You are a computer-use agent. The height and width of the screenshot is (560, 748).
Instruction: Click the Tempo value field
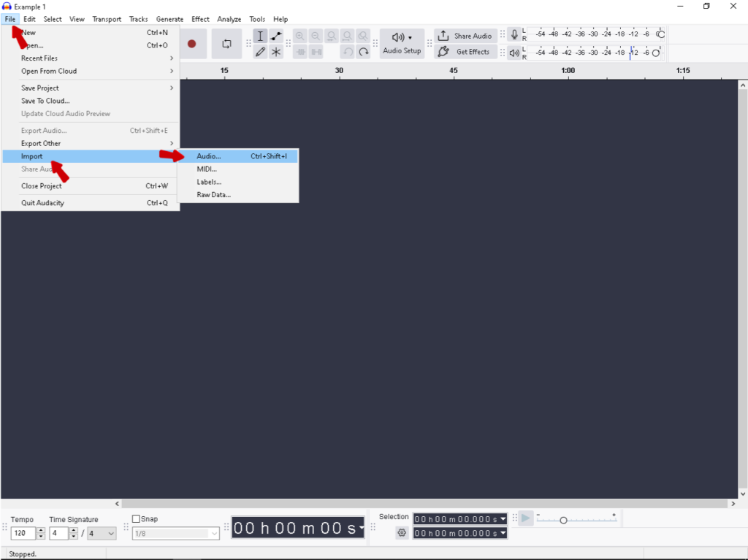[23, 534]
